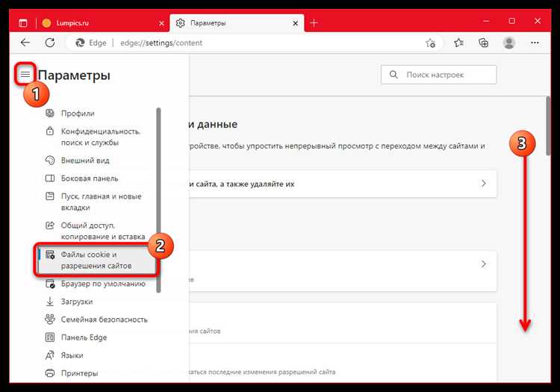Open the profile avatar menu
This screenshot has height=392, width=560.
509,43
